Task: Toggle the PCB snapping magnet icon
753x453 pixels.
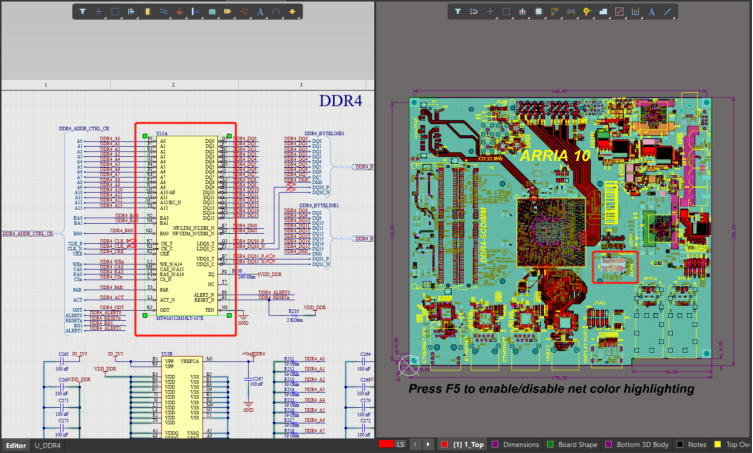Action: tap(474, 12)
